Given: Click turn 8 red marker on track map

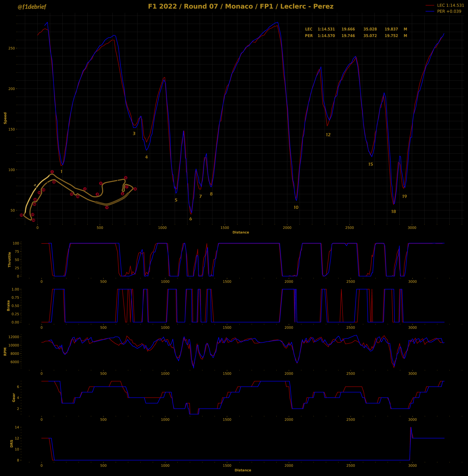Looking at the screenshot, I should pos(135,189).
